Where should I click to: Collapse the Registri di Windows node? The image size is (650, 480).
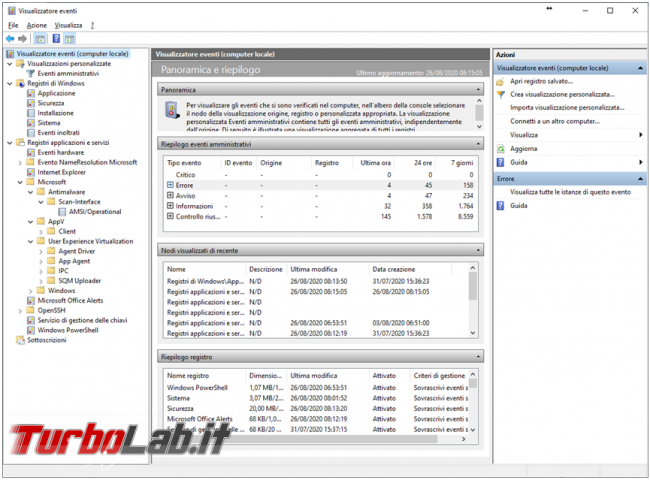tap(10, 83)
